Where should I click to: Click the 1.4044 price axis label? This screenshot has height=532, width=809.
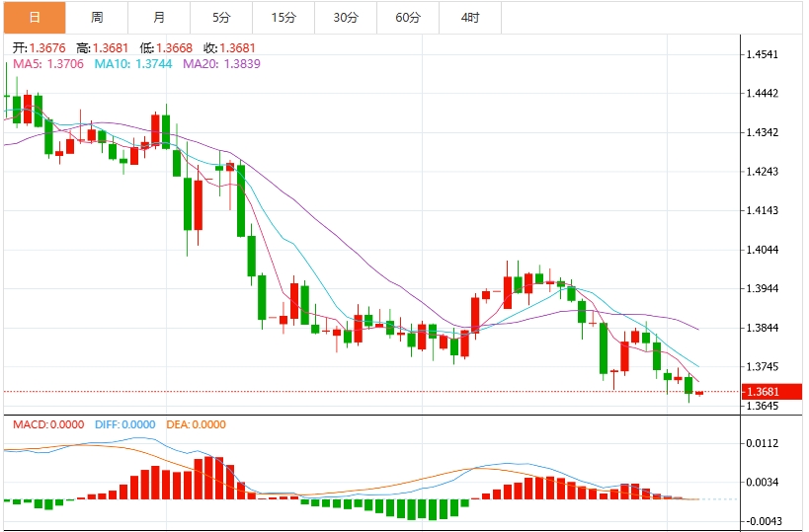coord(763,250)
